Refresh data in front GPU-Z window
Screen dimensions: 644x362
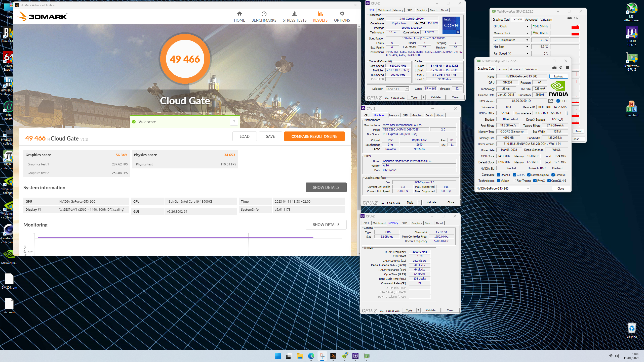click(x=561, y=68)
